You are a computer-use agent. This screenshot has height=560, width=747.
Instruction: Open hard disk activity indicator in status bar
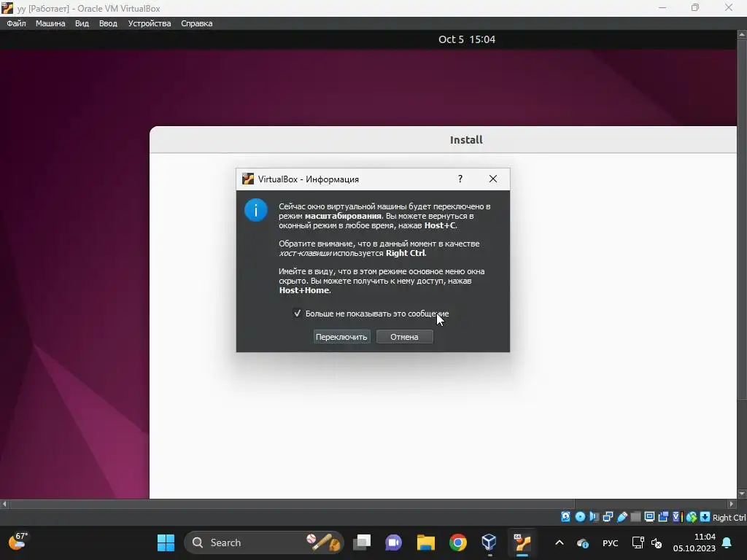(565, 517)
